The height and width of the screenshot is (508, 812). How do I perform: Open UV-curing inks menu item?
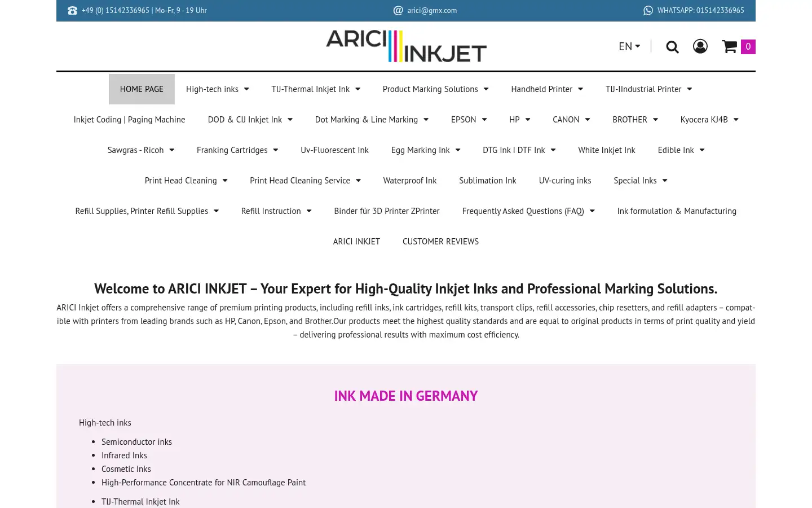tap(565, 181)
